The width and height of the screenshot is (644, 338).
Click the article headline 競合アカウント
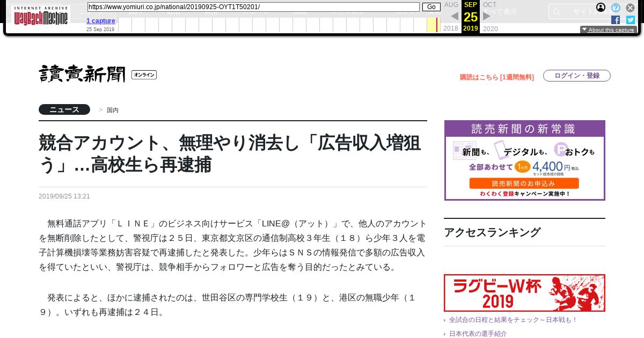(x=230, y=154)
